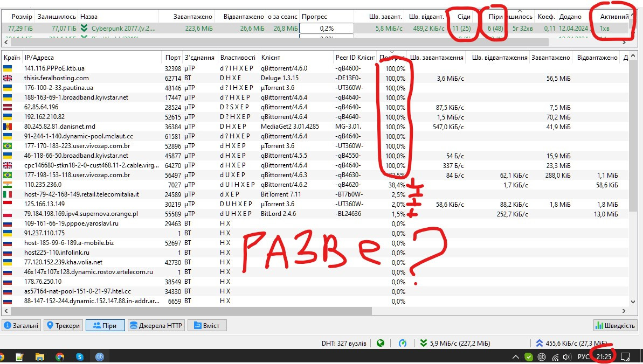Switch to the Трекери tab
Image resolution: width=643 pixels, height=364 pixels.
[x=64, y=325]
